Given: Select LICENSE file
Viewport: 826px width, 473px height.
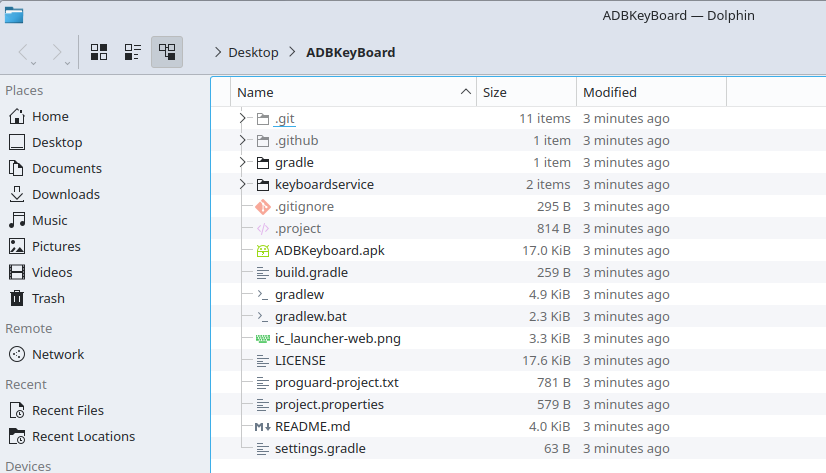Looking at the screenshot, I should pyautogui.click(x=300, y=361).
